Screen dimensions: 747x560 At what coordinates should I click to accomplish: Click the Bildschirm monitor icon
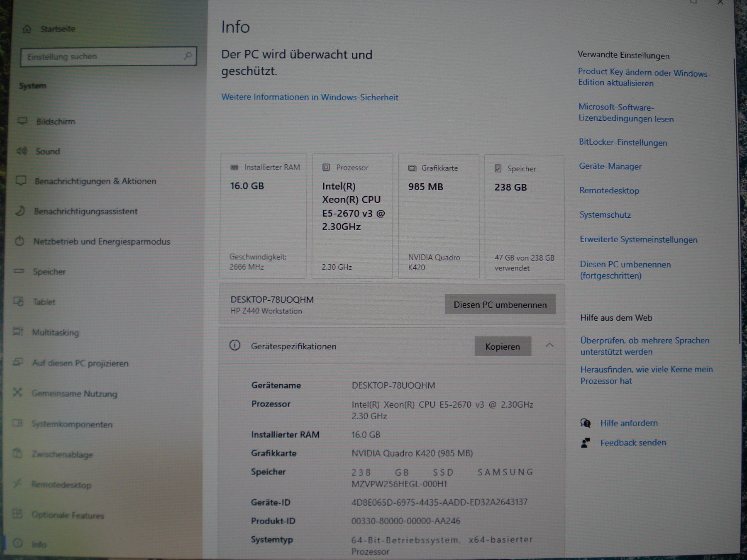(22, 121)
